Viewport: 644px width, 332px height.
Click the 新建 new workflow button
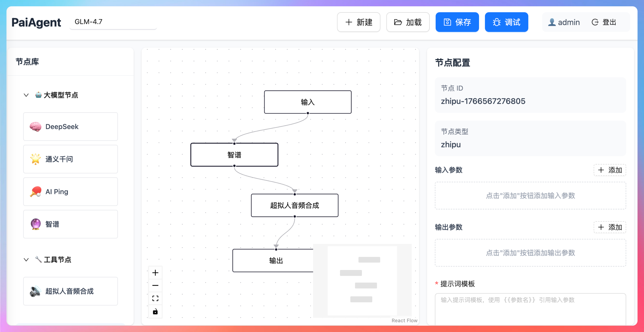(x=358, y=22)
